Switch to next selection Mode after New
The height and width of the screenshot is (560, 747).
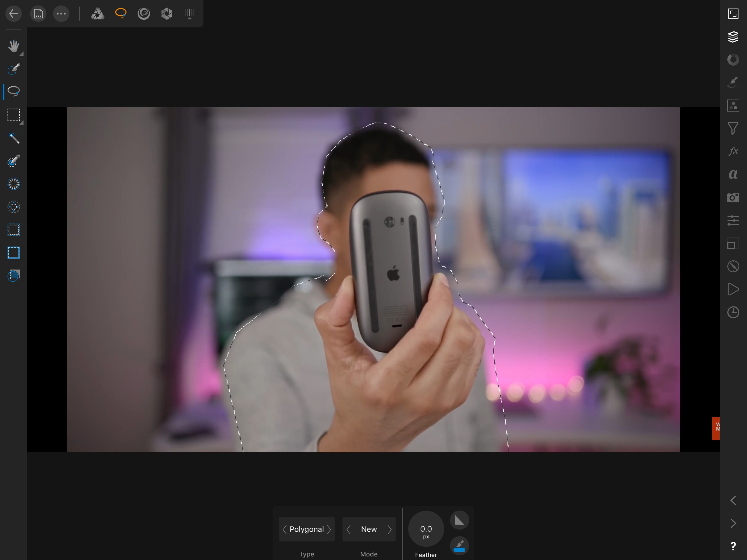pyautogui.click(x=389, y=529)
